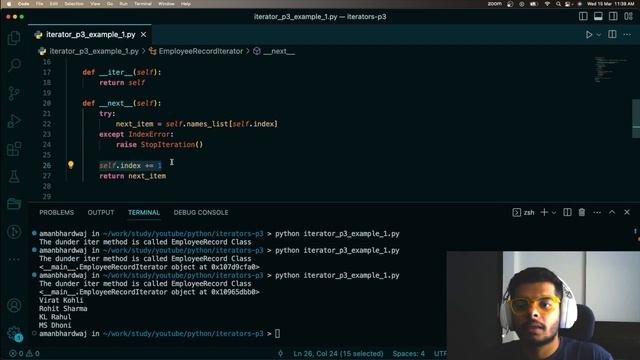Click the raise StopIteration() line
The width and height of the screenshot is (640, 360).
pyautogui.click(x=159, y=144)
